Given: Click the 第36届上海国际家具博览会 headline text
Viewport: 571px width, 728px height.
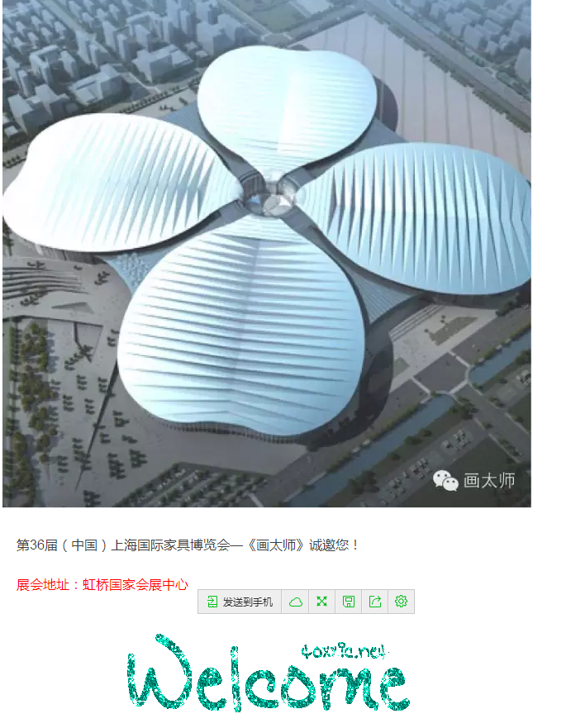Looking at the screenshot, I should click(188, 545).
